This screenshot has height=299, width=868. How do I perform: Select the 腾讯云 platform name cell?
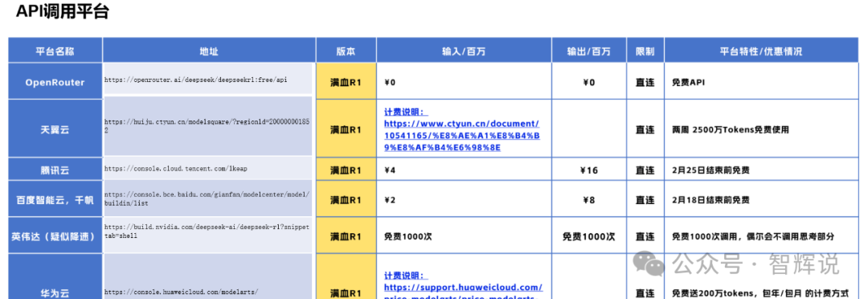click(55, 170)
